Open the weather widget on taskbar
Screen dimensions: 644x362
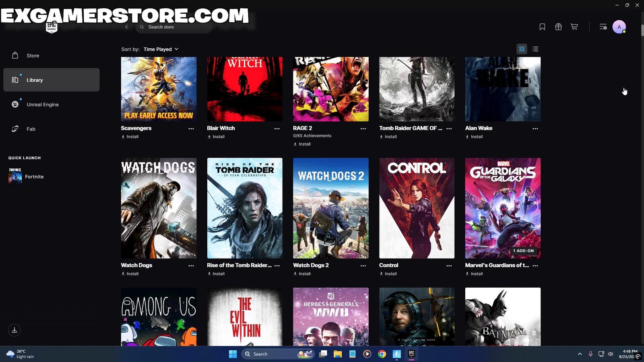(x=20, y=354)
